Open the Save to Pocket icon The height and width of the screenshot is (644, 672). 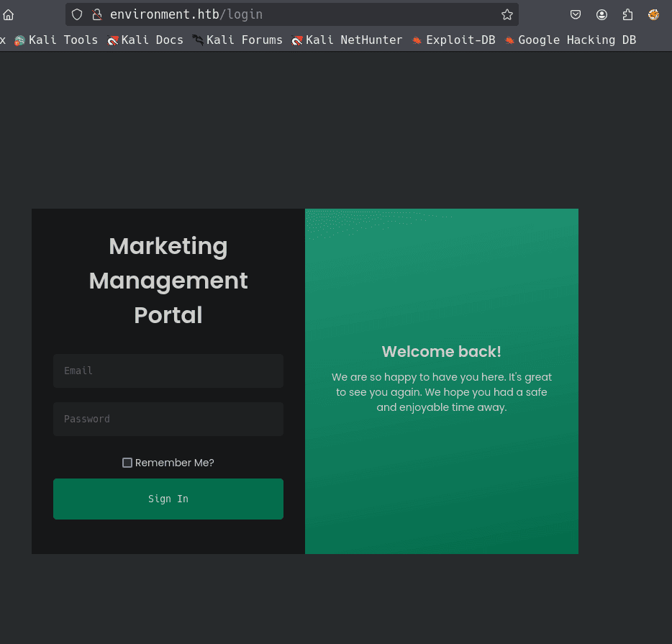pyautogui.click(x=576, y=14)
